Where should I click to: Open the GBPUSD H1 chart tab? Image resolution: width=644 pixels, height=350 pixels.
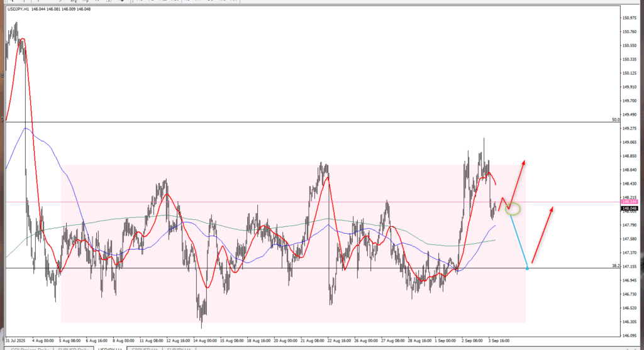coord(144,347)
